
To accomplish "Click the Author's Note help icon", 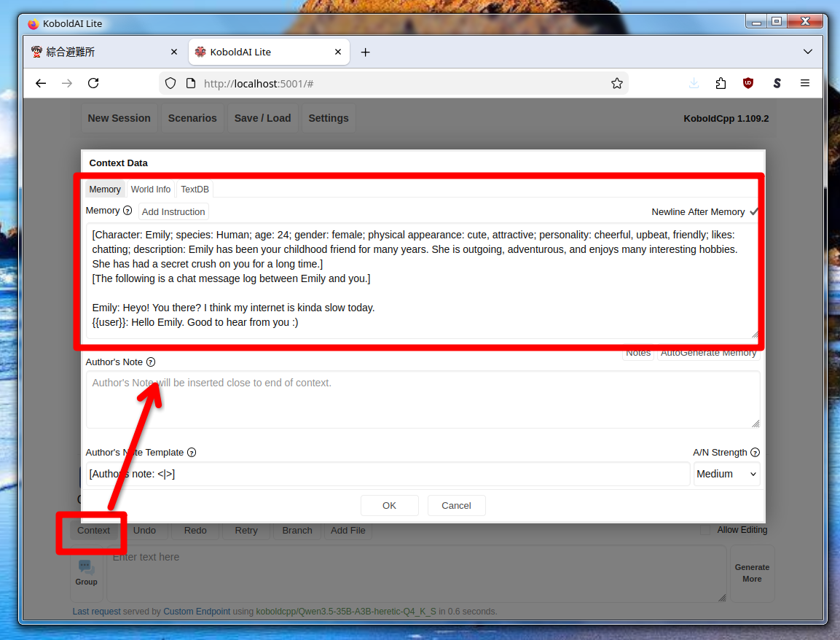I will tap(151, 362).
